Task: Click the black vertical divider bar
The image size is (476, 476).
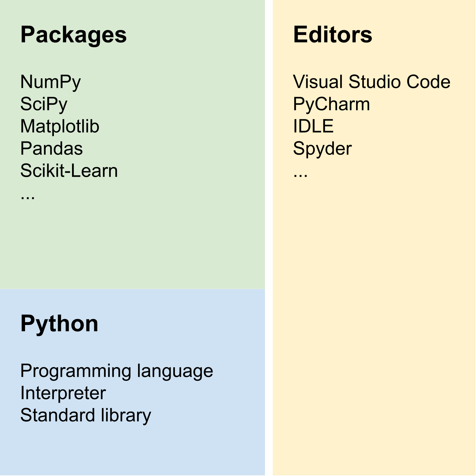Action: click(x=268, y=238)
